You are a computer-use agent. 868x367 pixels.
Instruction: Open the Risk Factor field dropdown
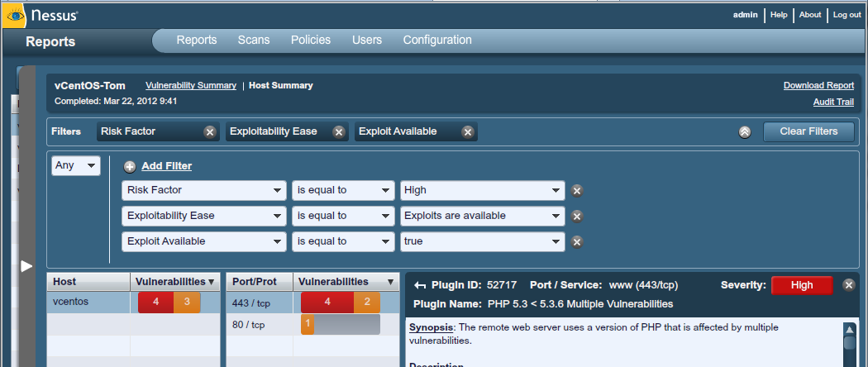pyautogui.click(x=203, y=190)
